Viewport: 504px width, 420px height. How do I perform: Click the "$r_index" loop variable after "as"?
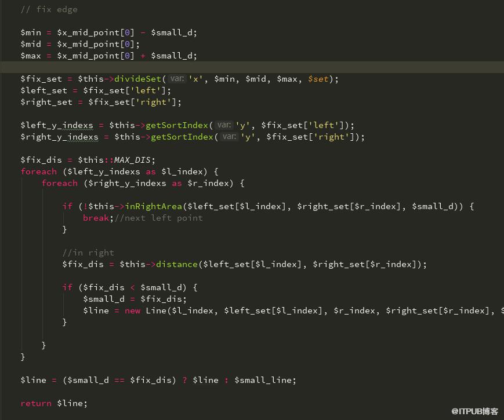208,183
